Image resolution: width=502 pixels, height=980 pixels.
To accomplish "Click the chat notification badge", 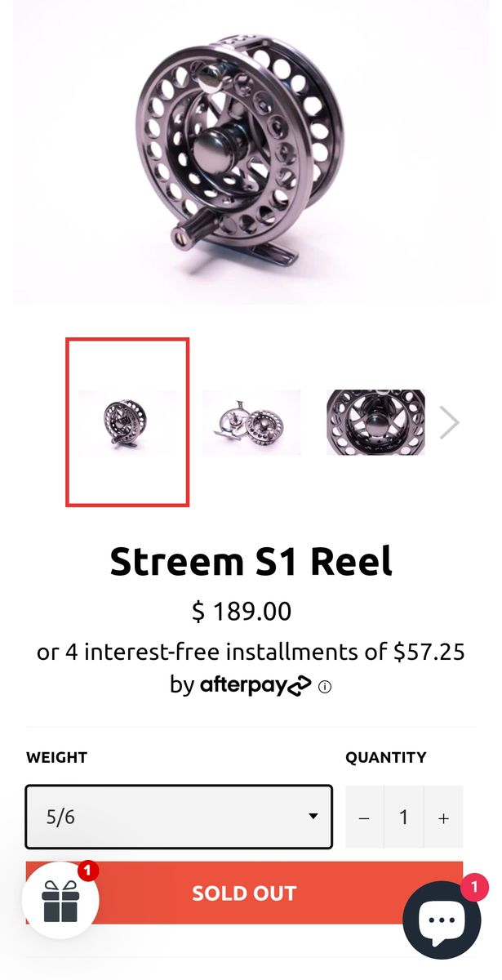I will (474, 887).
